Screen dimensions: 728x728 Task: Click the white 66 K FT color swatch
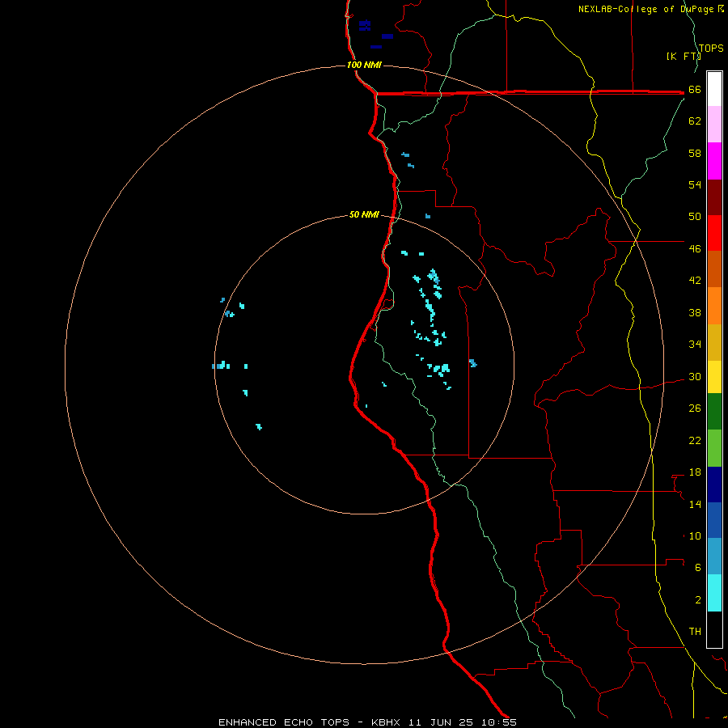(x=714, y=89)
